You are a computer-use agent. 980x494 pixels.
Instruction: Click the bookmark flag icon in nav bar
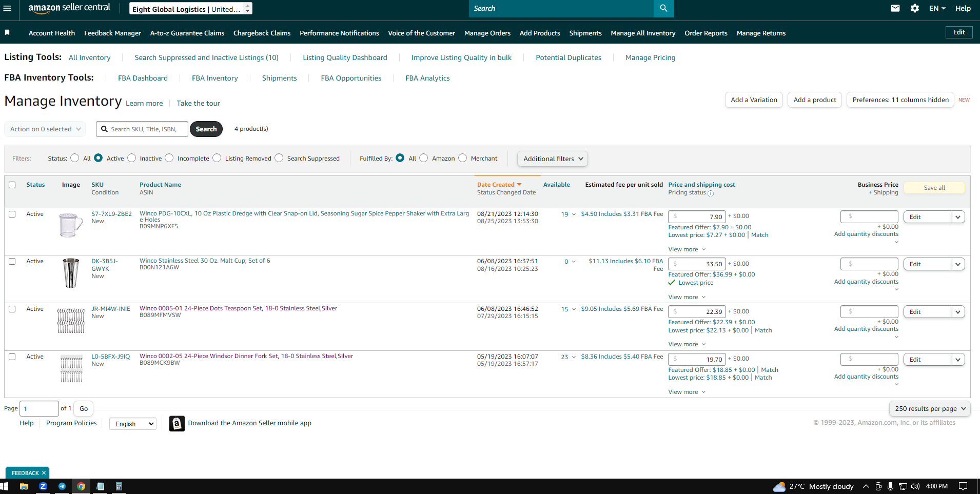[7, 32]
